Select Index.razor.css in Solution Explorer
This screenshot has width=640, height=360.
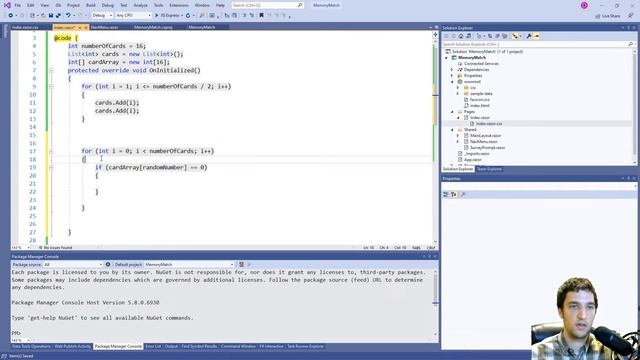click(489, 124)
